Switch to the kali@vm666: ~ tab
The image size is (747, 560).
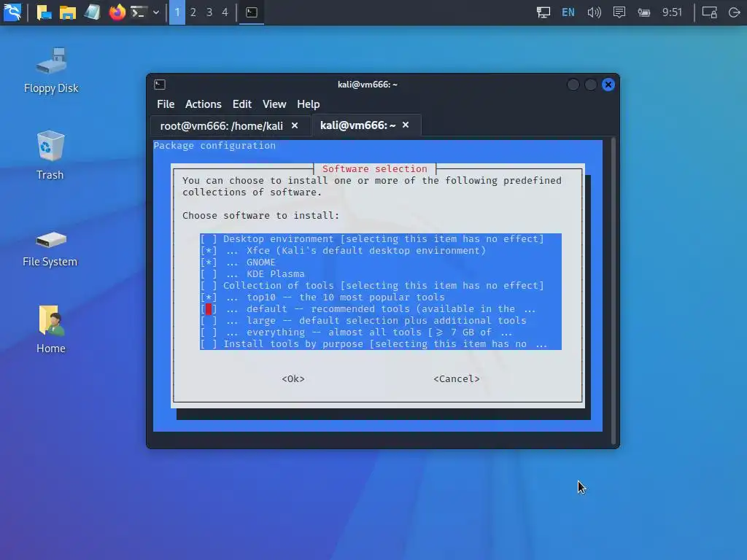pyautogui.click(x=366, y=125)
